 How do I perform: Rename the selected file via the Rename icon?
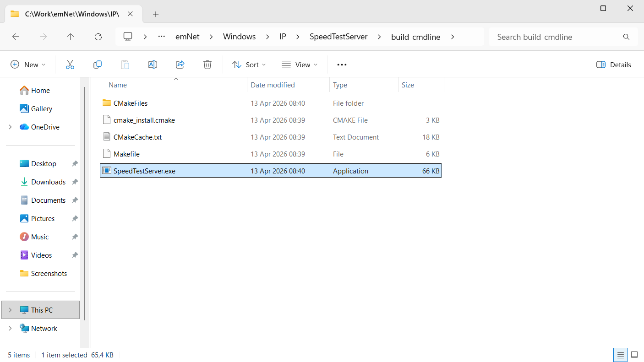152,64
